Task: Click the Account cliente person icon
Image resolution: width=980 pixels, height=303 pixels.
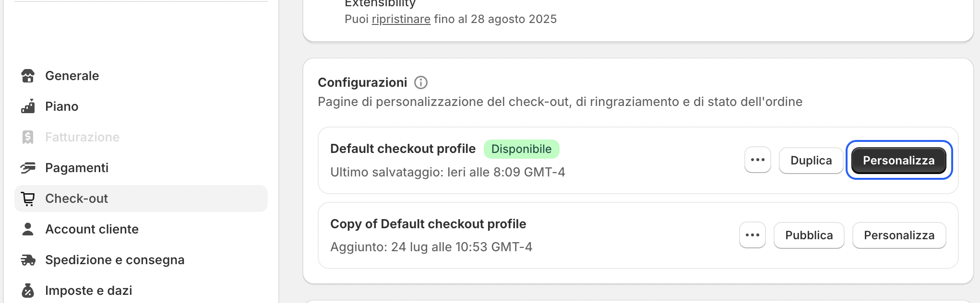Action: [28, 229]
